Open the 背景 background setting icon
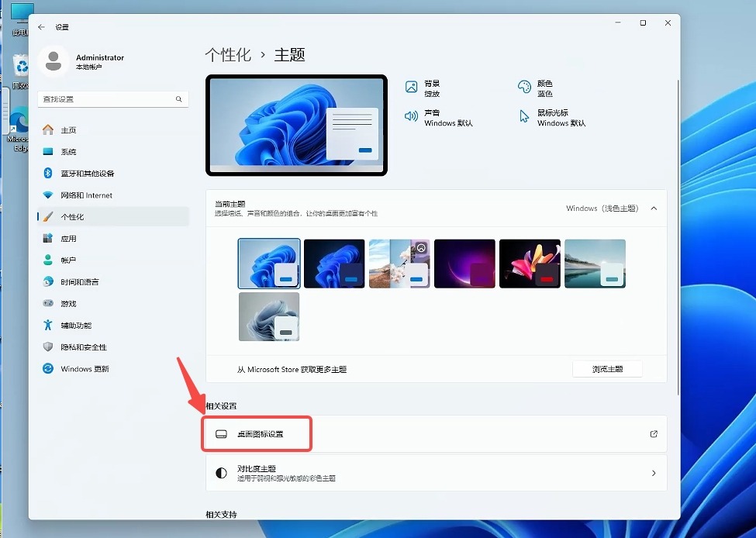 [x=412, y=88]
